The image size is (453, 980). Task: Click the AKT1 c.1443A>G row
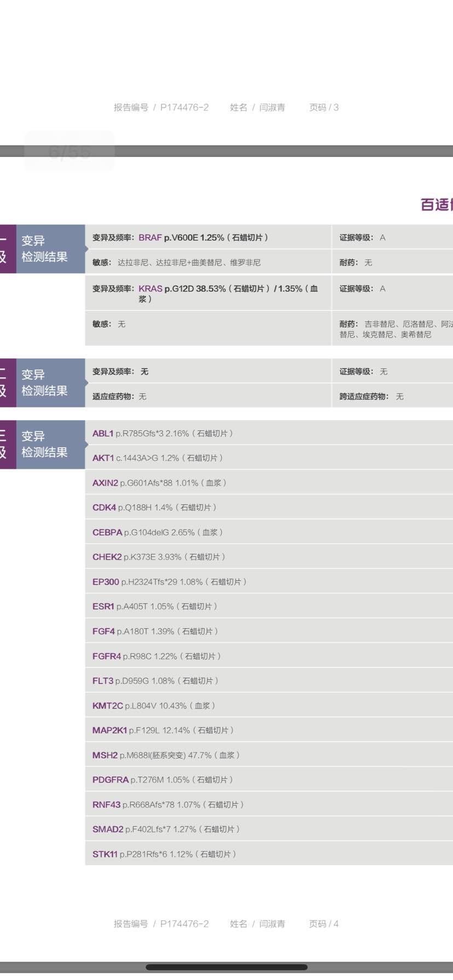pyautogui.click(x=158, y=458)
